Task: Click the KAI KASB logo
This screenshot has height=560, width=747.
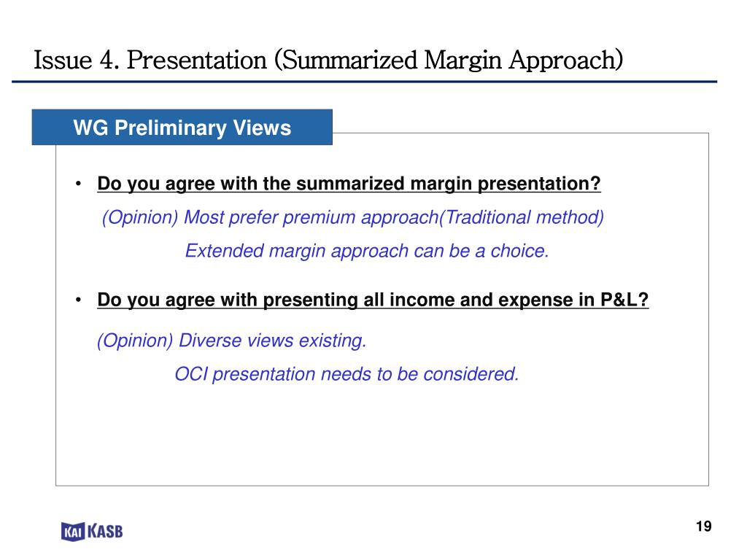Action: [92, 531]
